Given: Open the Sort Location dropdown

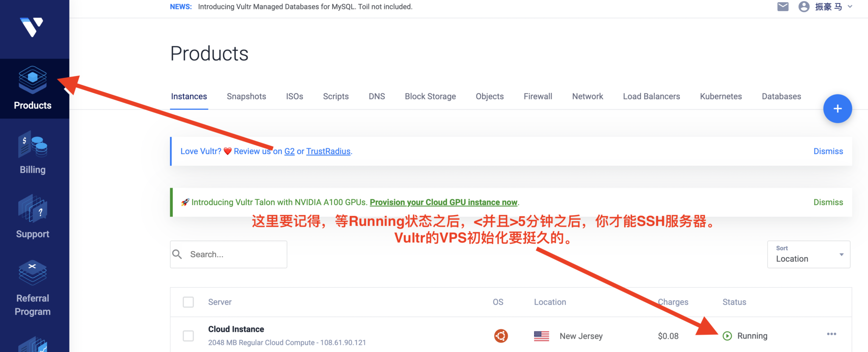Looking at the screenshot, I should coord(809,254).
